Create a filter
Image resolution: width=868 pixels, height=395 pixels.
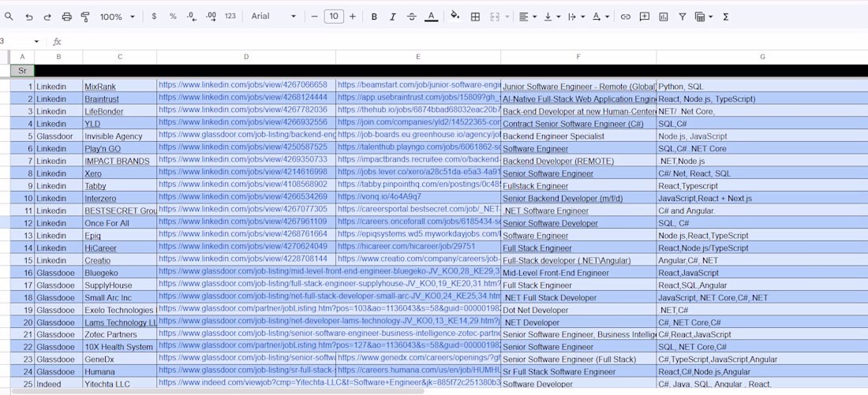click(683, 17)
